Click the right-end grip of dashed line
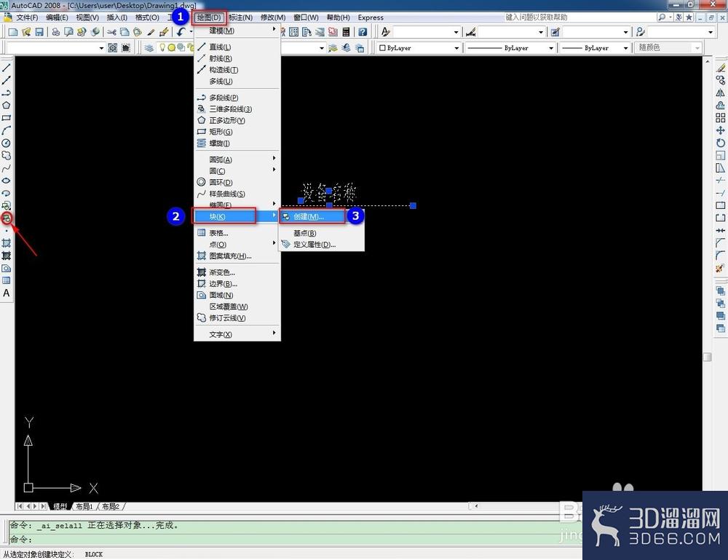Viewport: 728px width, 560px height. pyautogui.click(x=413, y=205)
